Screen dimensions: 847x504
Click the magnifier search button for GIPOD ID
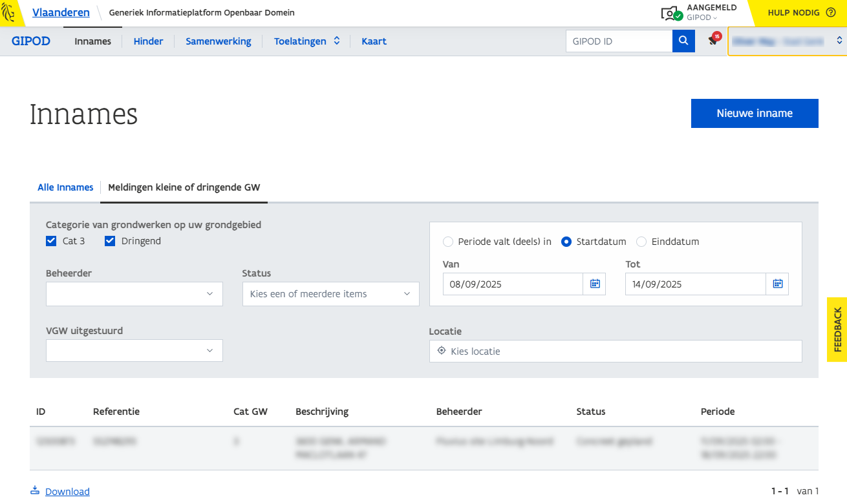(683, 41)
